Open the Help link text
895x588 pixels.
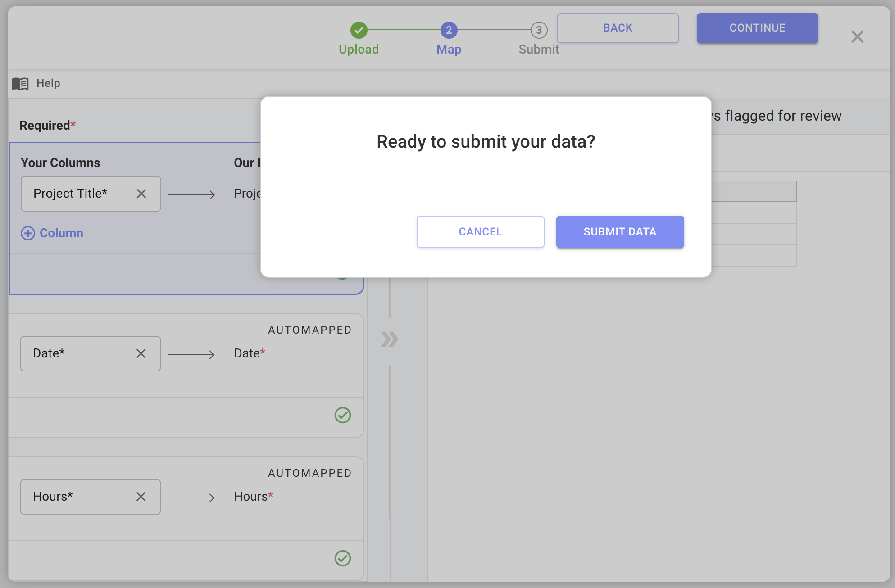[x=48, y=83]
